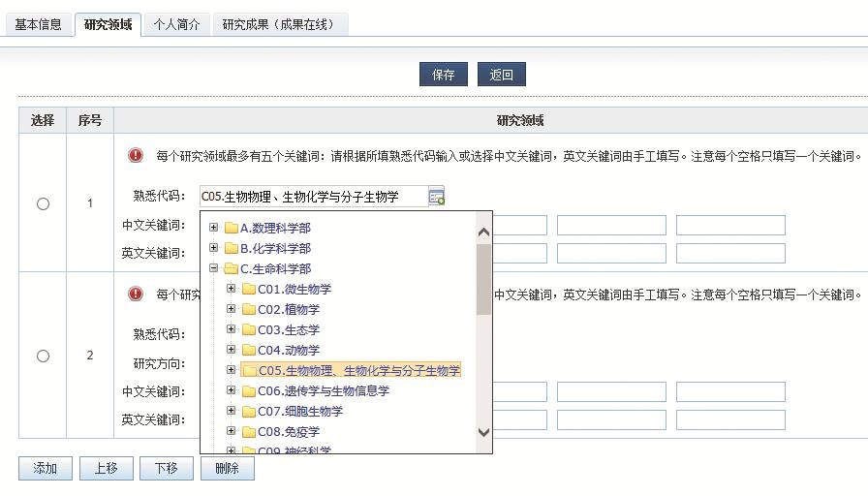
Task: Click the 熟悉代码 text input field
Action: [312, 197]
